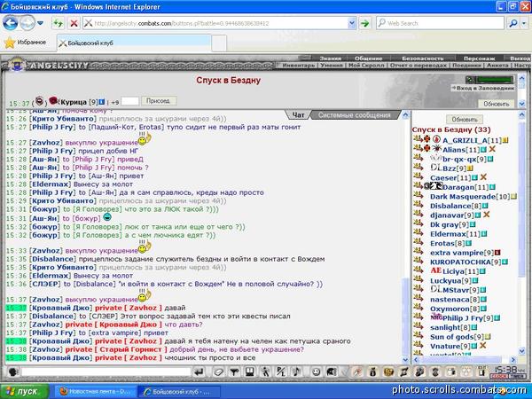Click the eraser clear-text icon in chat bar
Image resolution: width=532 pixels, height=399 pixels.
pyautogui.click(x=218, y=372)
